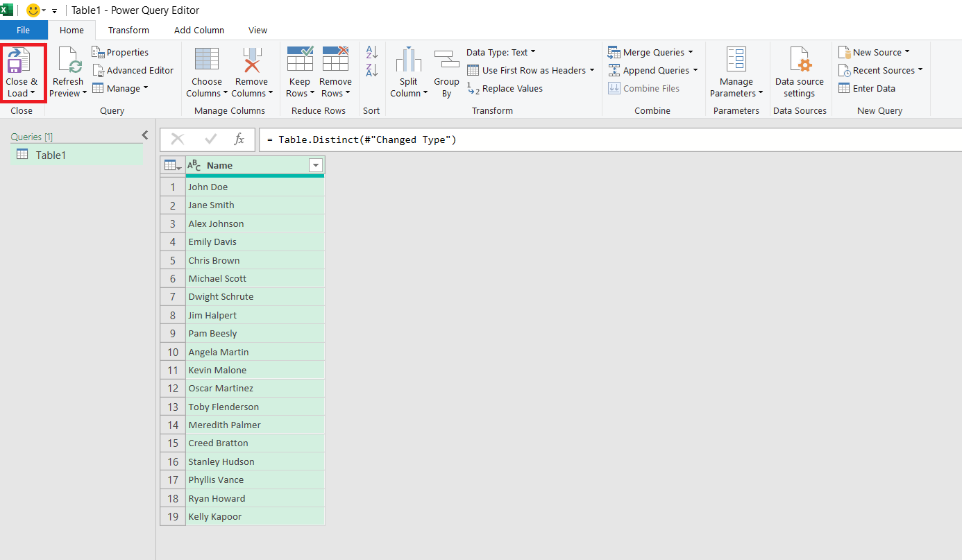Open the Append Queries command
Image resolution: width=962 pixels, height=560 pixels.
652,70
